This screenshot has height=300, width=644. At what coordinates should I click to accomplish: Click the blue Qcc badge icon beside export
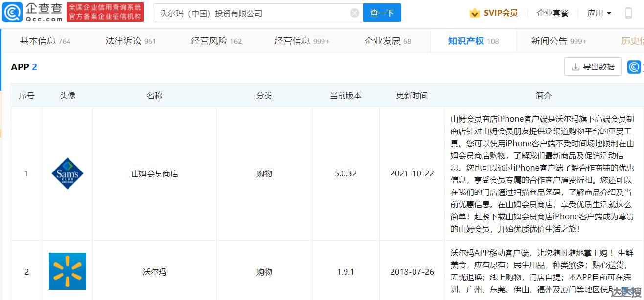coord(635,66)
